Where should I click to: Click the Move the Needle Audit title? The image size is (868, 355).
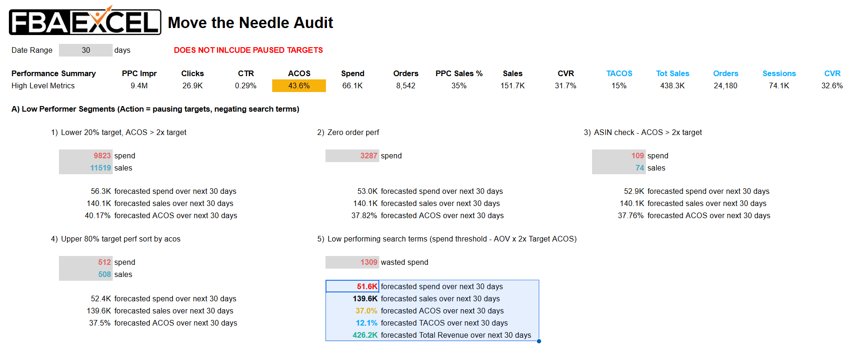250,22
